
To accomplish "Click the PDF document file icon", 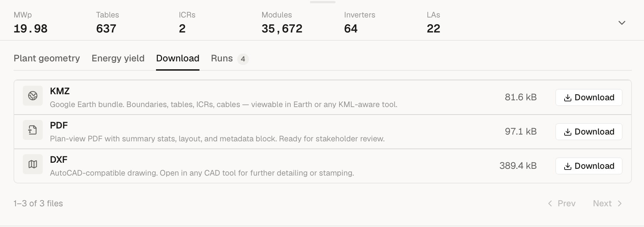I will tap(33, 130).
